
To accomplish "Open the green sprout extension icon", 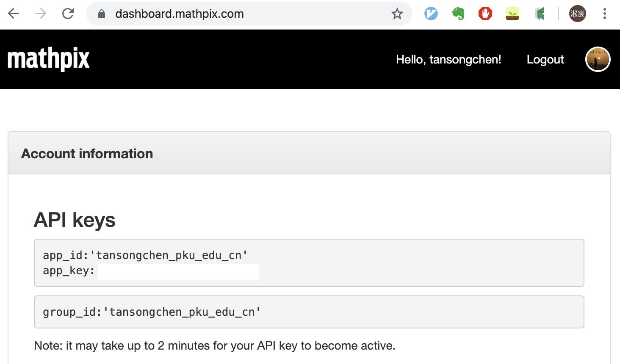I will tap(512, 14).
